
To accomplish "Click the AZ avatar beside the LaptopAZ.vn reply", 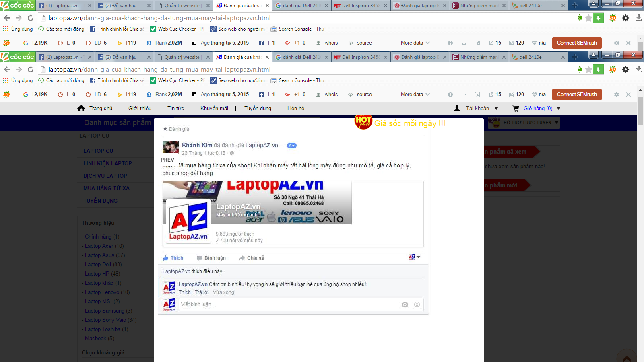I will [169, 288].
